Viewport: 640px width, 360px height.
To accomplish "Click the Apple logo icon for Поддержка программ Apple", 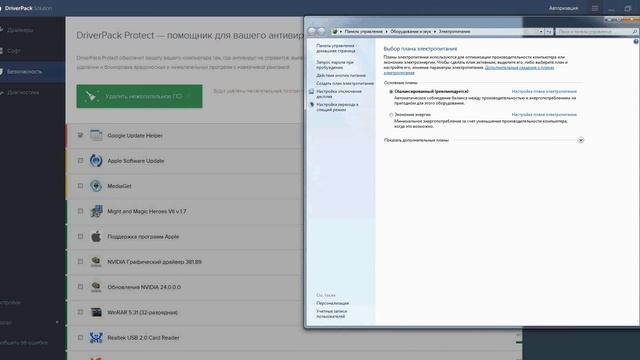I will tap(96, 236).
